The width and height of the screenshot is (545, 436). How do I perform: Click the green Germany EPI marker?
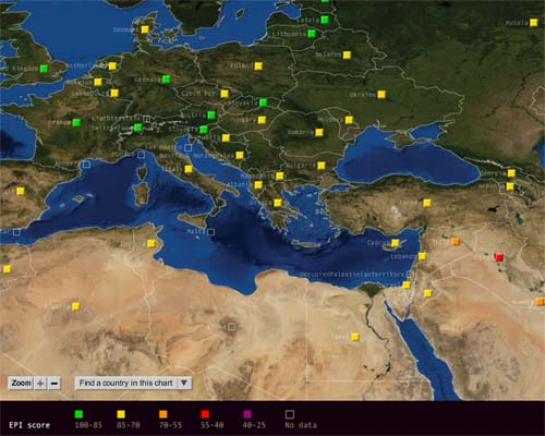[x=166, y=79]
